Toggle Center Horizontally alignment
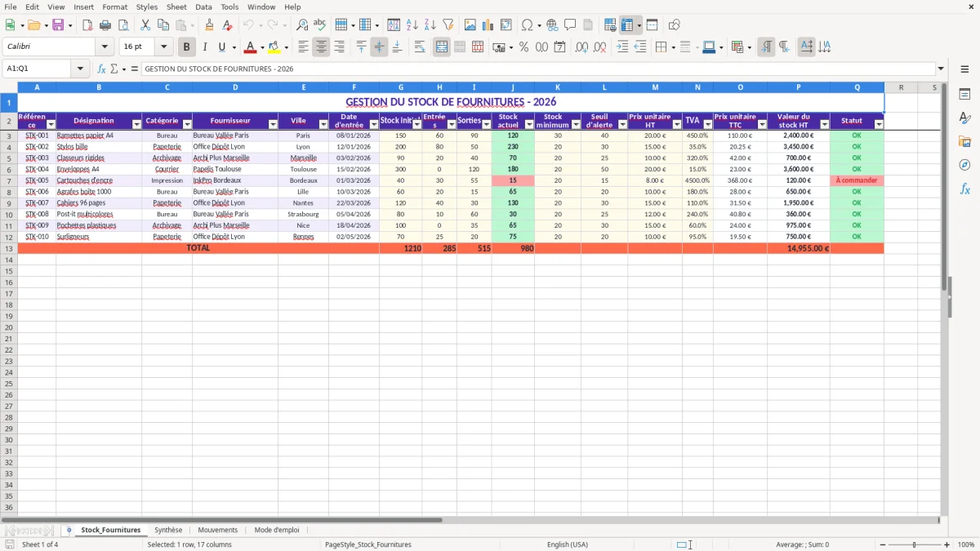Screen dimensions: 980x551 coord(322,47)
